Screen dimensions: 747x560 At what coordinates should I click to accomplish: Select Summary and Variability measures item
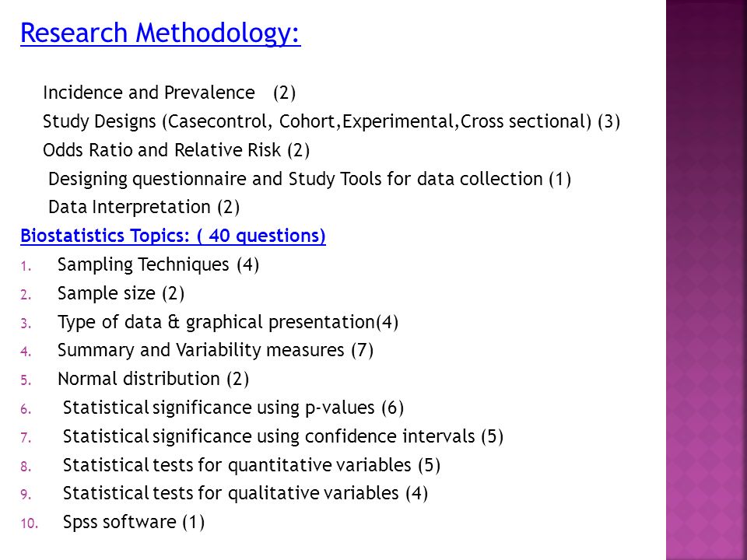click(x=216, y=350)
